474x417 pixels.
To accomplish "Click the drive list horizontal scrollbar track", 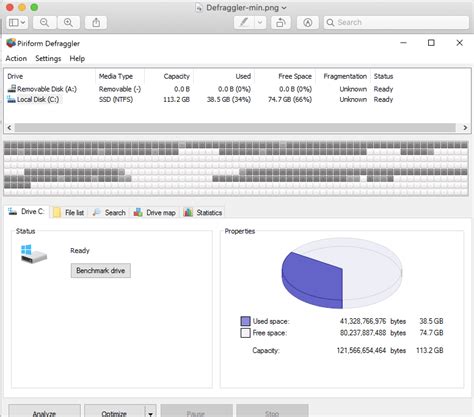I will [x=235, y=128].
